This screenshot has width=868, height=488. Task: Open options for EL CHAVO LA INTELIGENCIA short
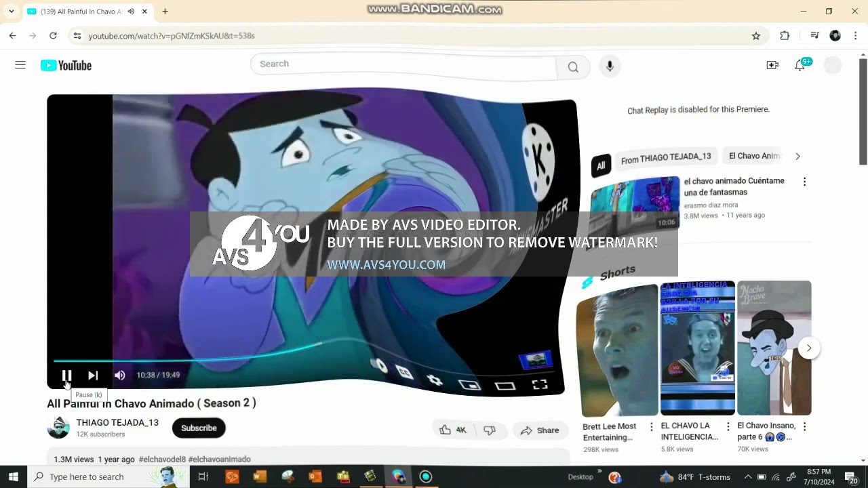point(728,427)
